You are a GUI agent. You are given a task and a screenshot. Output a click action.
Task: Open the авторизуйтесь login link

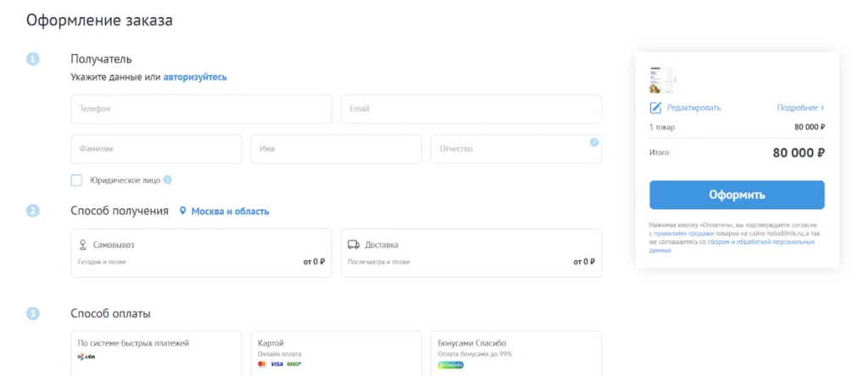pyautogui.click(x=195, y=77)
